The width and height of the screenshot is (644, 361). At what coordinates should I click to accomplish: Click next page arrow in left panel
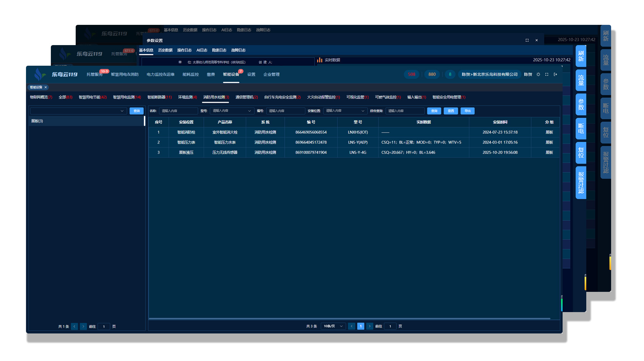pos(83,327)
